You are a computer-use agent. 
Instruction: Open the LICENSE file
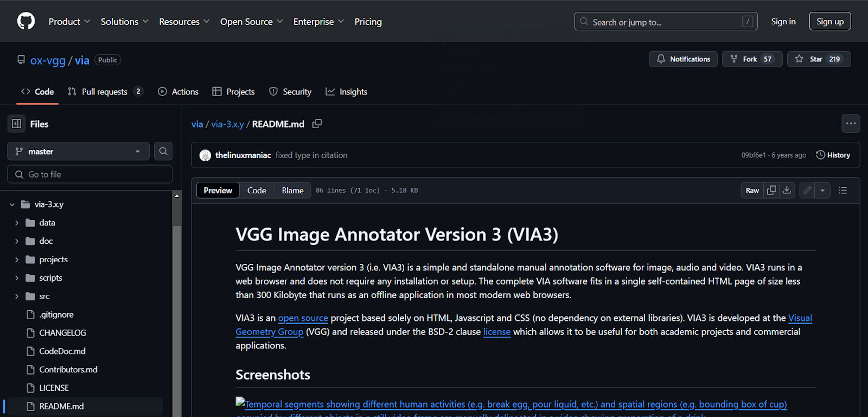tap(54, 388)
